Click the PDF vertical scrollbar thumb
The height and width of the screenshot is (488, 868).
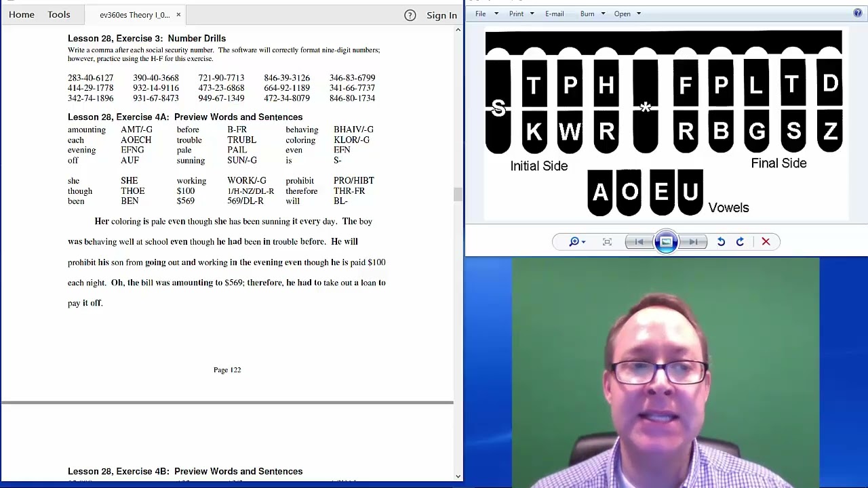[x=458, y=194]
